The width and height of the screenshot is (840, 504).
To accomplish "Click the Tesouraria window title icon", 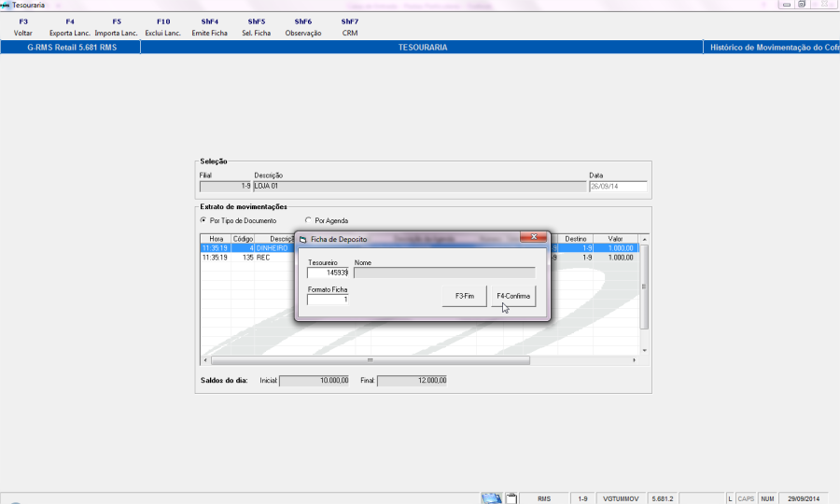I will coord(6,5).
